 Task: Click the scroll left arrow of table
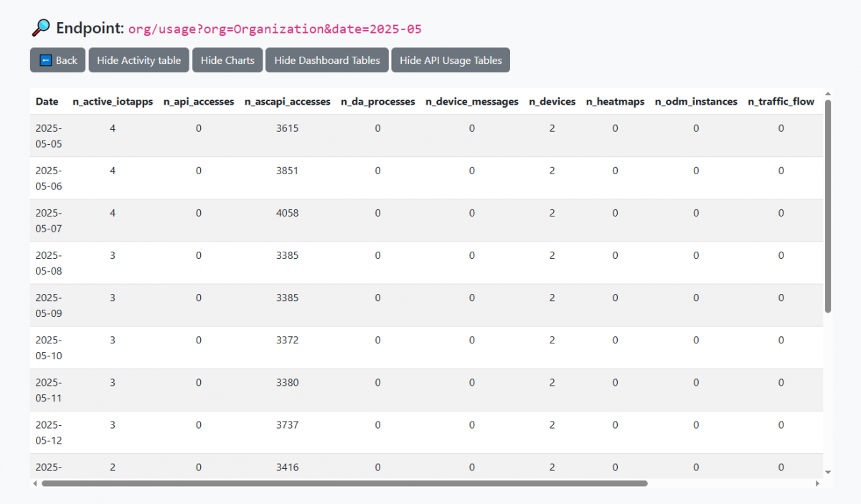pos(35,484)
